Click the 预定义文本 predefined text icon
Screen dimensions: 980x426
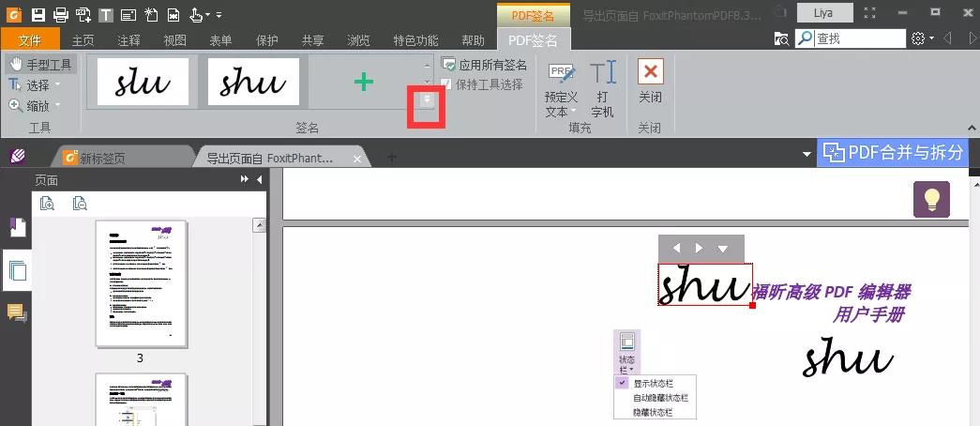tap(561, 74)
